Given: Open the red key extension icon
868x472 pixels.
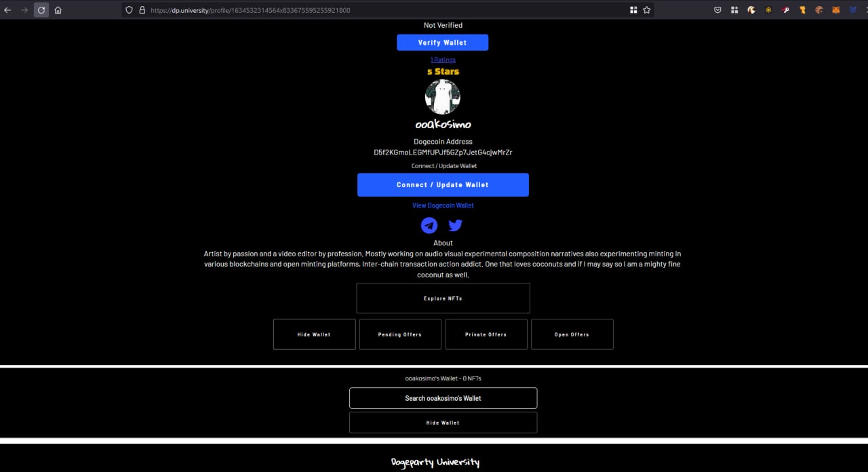Looking at the screenshot, I should pyautogui.click(x=785, y=10).
